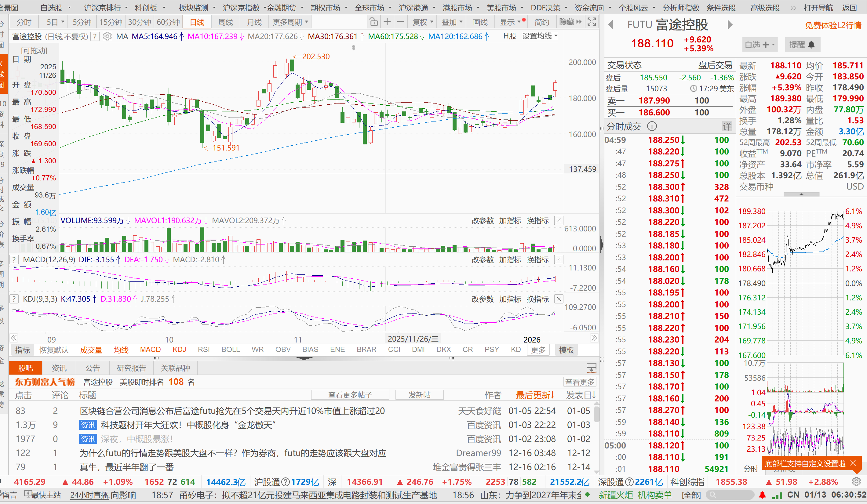The image size is (867, 504).
Task: Switch to 周线 weekly chart tab
Action: click(226, 22)
